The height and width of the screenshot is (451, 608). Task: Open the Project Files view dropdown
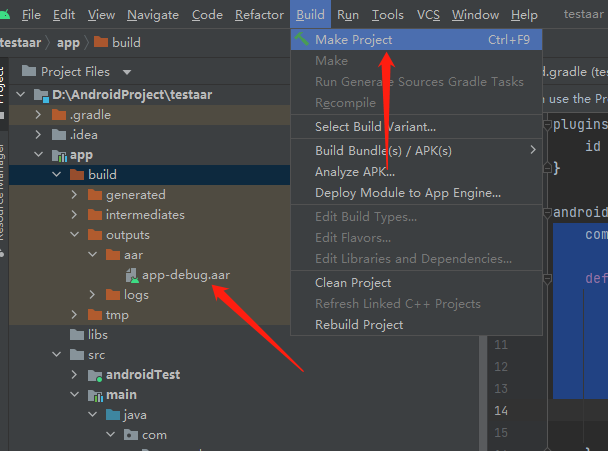click(127, 72)
